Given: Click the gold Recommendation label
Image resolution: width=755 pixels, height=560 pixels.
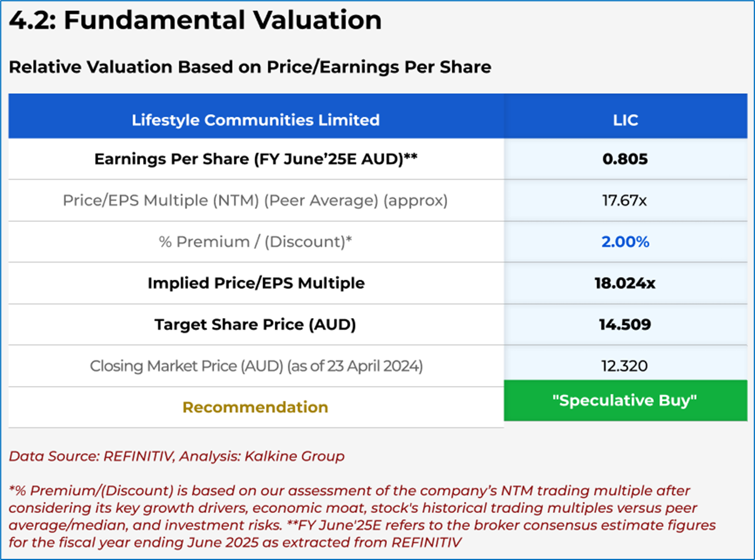Looking at the screenshot, I should pos(255,407).
